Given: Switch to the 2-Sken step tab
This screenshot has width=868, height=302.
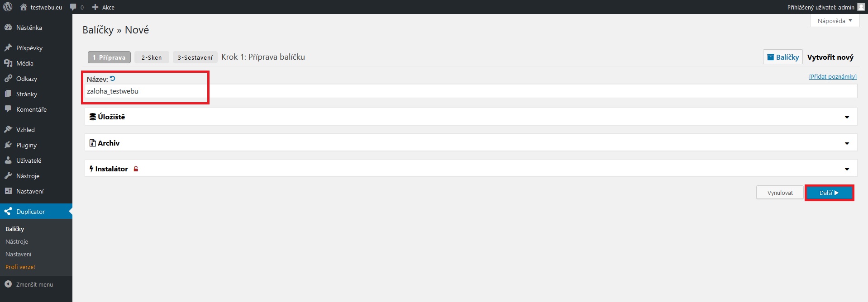Looking at the screenshot, I should tap(152, 57).
